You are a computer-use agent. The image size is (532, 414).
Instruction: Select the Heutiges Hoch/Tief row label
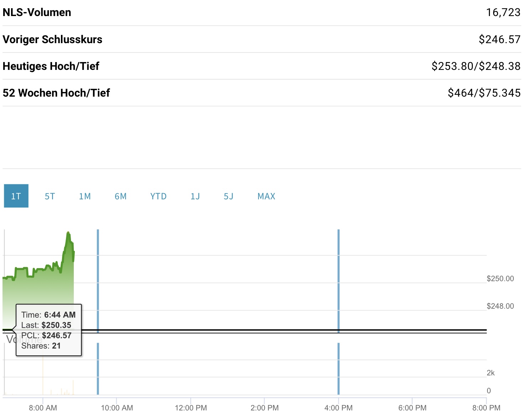point(51,66)
